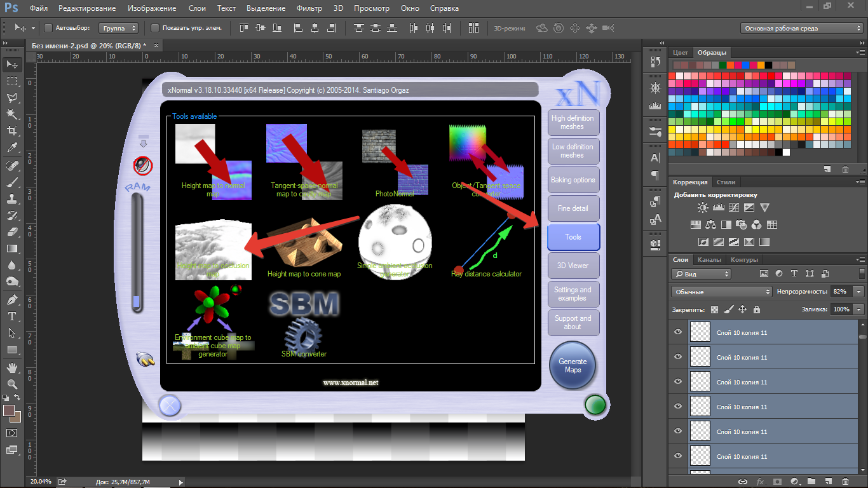Viewport: 868px width, 488px height.
Task: Create new swatch in Образцы panel
Action: tap(827, 169)
